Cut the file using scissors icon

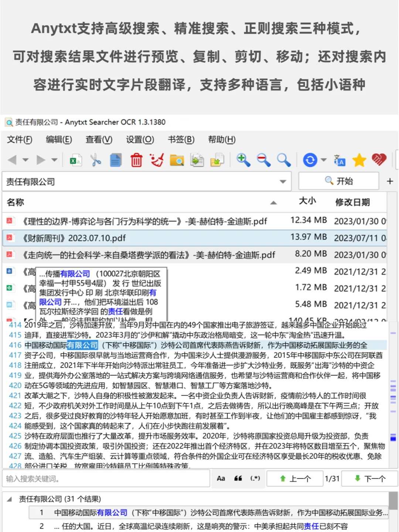click(x=95, y=160)
